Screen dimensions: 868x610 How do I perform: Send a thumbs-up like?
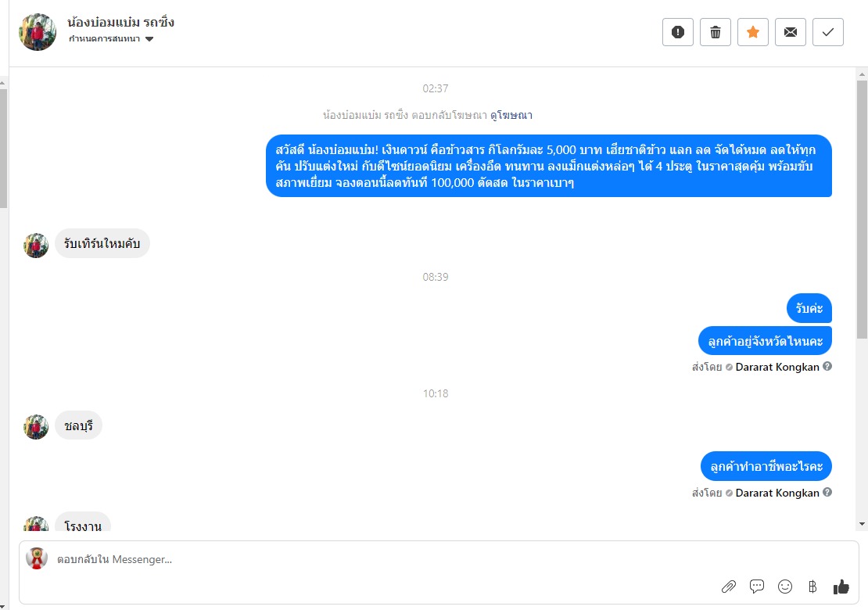[841, 587]
